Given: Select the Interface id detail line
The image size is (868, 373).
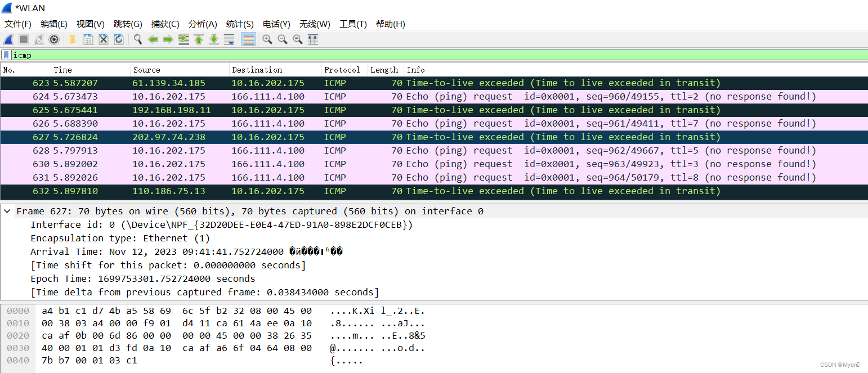Looking at the screenshot, I should tap(222, 225).
